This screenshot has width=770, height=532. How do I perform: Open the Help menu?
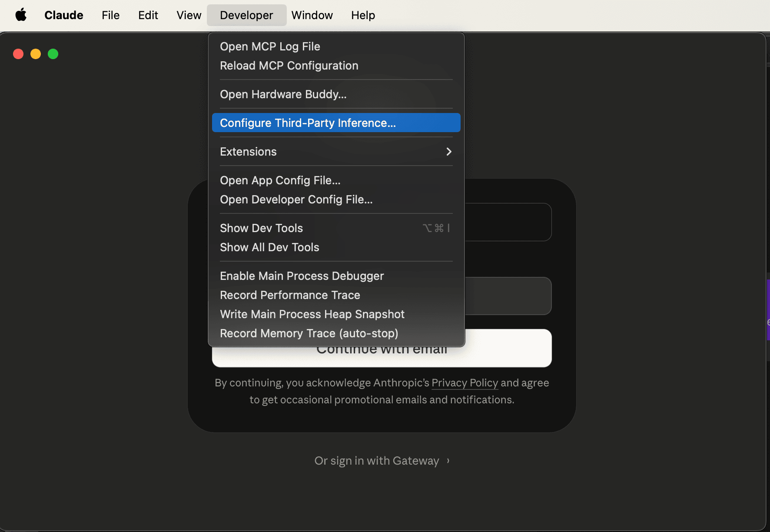tap(363, 15)
